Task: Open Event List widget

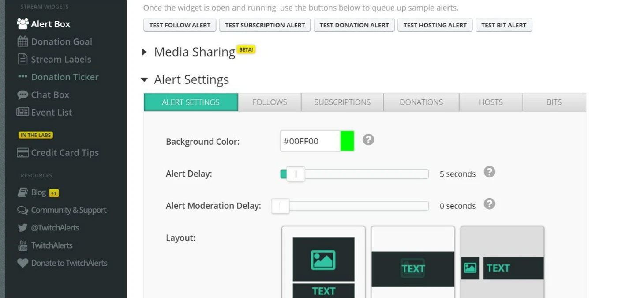Action: point(51,112)
